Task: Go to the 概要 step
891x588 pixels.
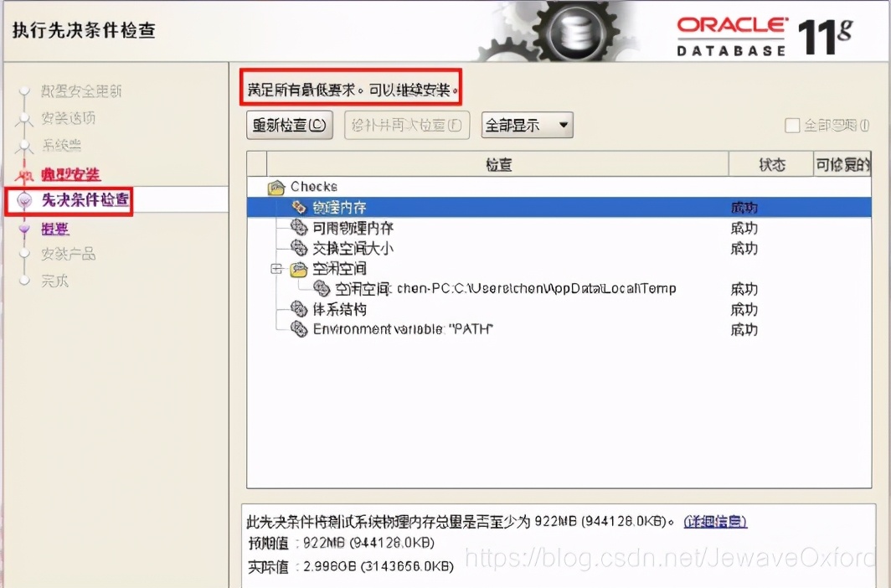Action: [55, 229]
